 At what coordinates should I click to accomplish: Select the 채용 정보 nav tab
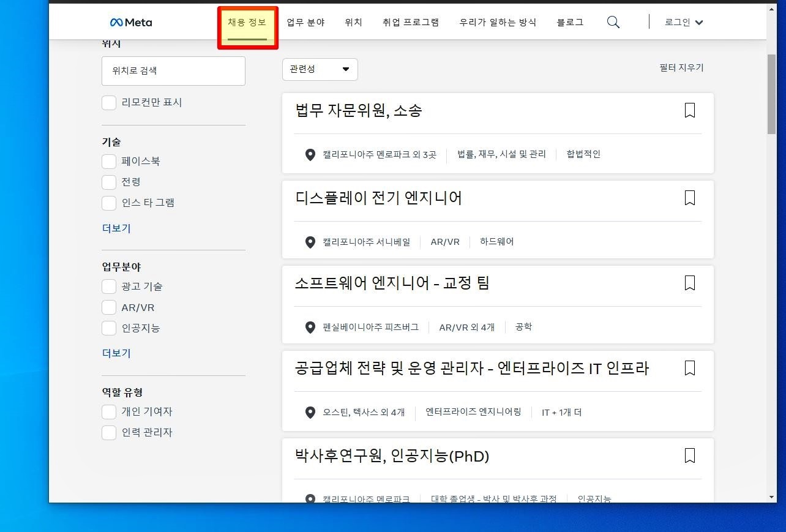pos(247,23)
